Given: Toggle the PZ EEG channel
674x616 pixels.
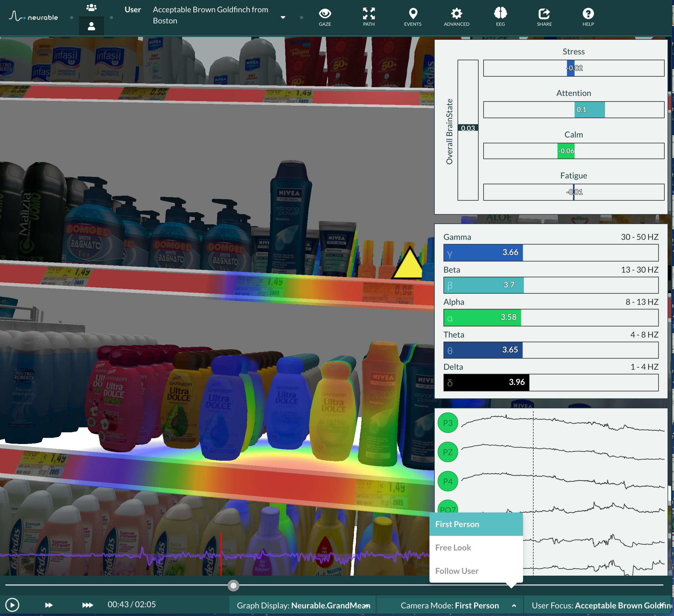Looking at the screenshot, I should coord(448,452).
